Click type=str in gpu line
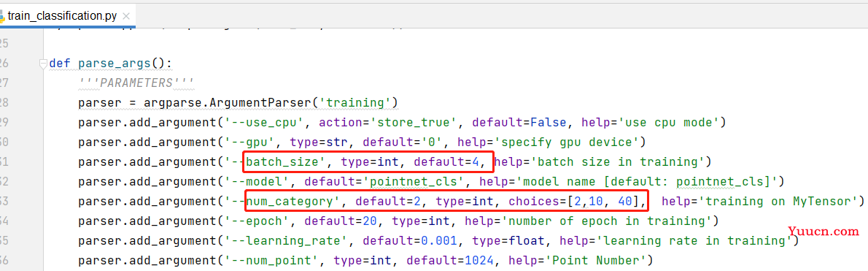The height and width of the screenshot is (271, 868). pyautogui.click(x=319, y=142)
